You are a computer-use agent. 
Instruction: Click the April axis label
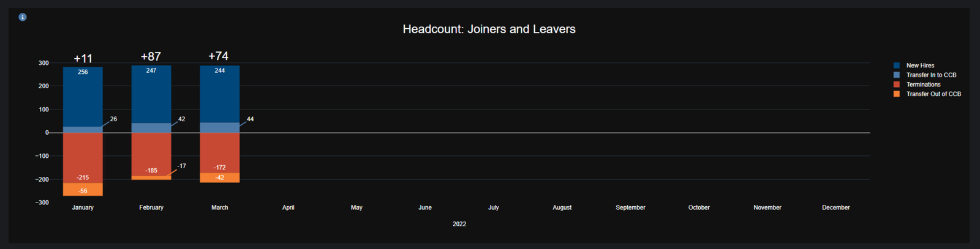(288, 207)
